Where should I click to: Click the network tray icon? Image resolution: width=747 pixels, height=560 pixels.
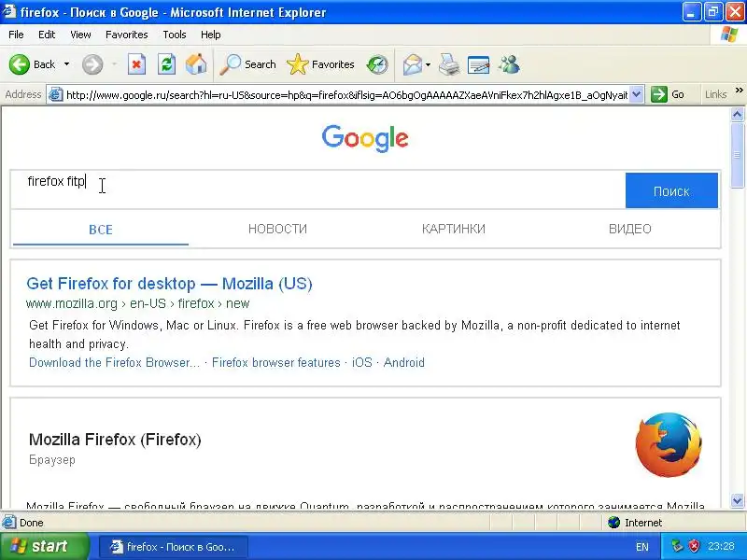676,546
